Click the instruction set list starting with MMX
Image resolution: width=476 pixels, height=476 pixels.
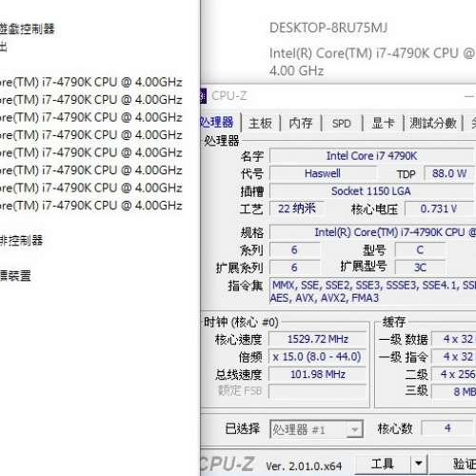(x=372, y=291)
